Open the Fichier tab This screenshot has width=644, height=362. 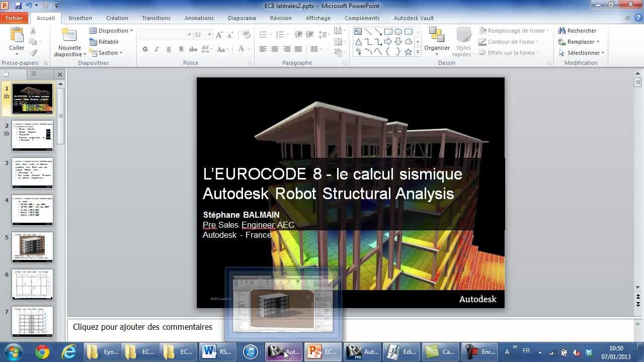coord(14,18)
